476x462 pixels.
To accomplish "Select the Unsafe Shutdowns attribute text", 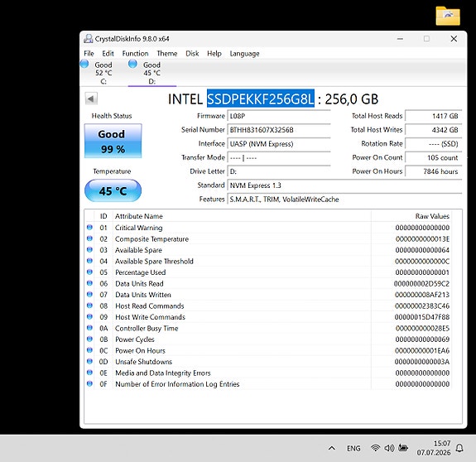I will 143,362.
